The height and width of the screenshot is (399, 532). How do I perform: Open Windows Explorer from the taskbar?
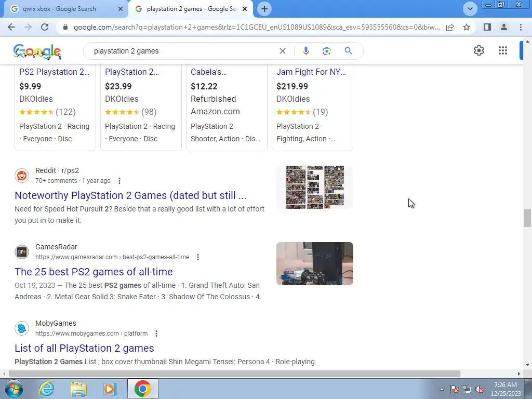click(x=78, y=389)
